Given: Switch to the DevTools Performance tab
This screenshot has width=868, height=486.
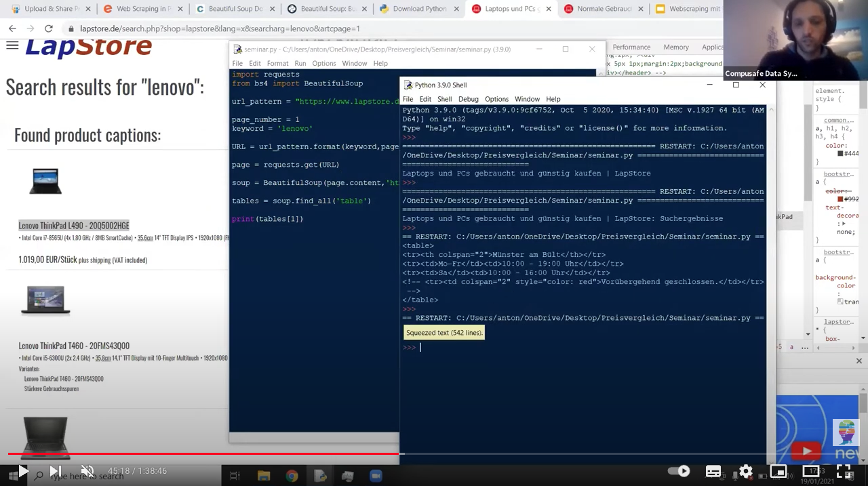Looking at the screenshot, I should pyautogui.click(x=631, y=47).
